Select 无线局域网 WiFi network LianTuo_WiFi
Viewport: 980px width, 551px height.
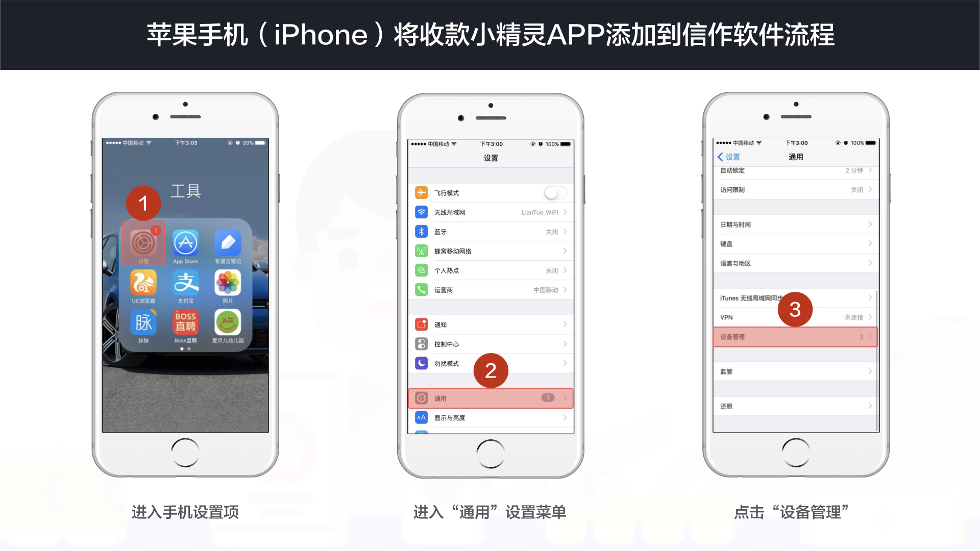coord(491,212)
